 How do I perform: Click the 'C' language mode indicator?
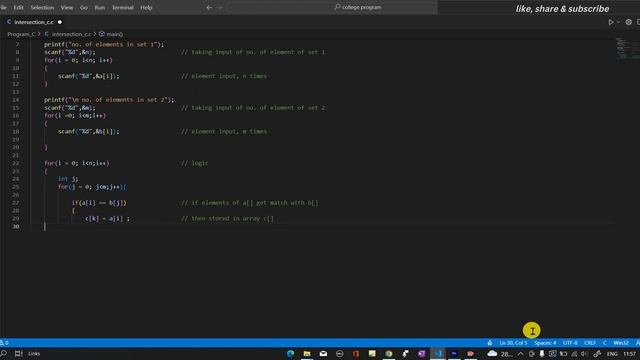[604, 343]
